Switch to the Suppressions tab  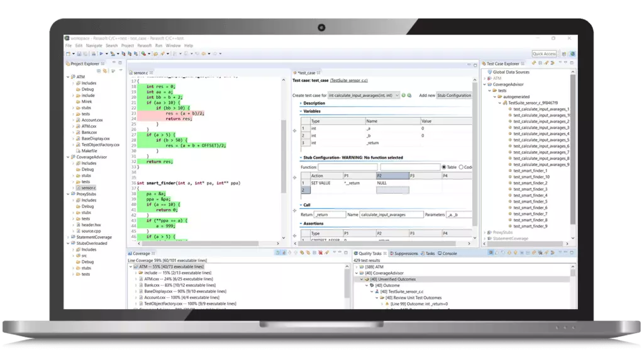[404, 253]
